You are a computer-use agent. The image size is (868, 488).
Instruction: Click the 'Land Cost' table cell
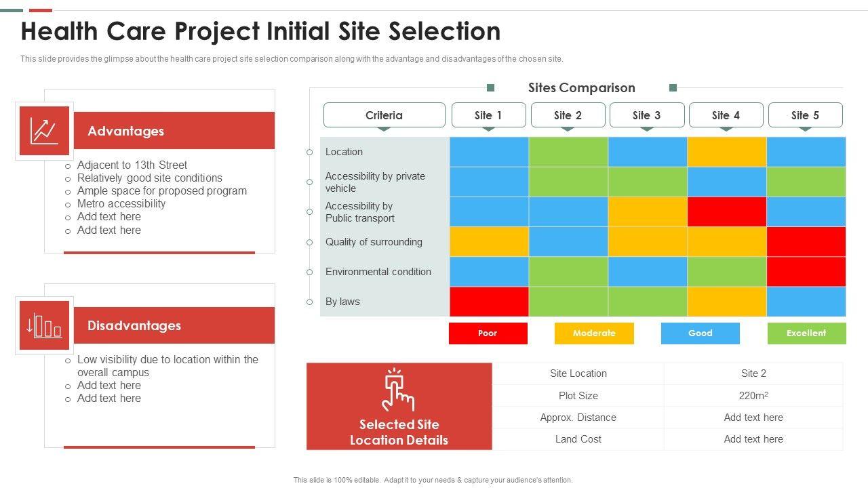tap(578, 439)
